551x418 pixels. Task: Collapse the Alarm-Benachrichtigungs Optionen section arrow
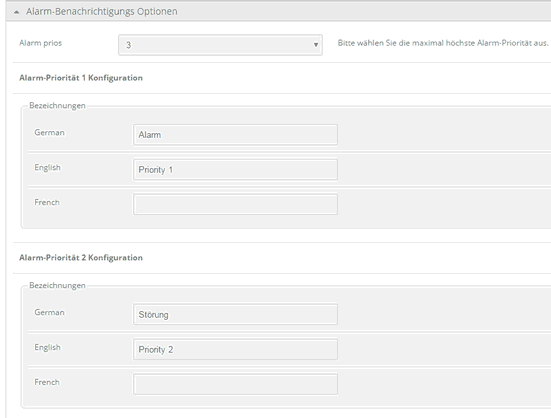pyautogui.click(x=17, y=12)
